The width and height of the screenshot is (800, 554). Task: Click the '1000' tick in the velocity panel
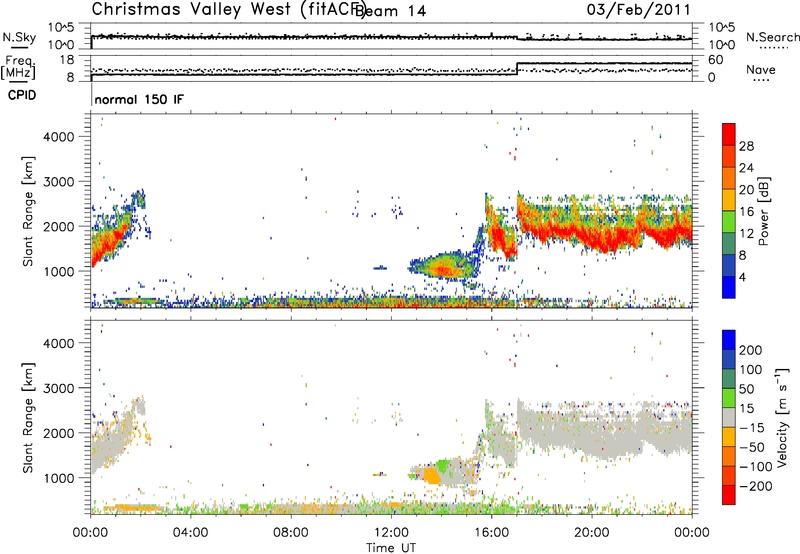[59, 478]
